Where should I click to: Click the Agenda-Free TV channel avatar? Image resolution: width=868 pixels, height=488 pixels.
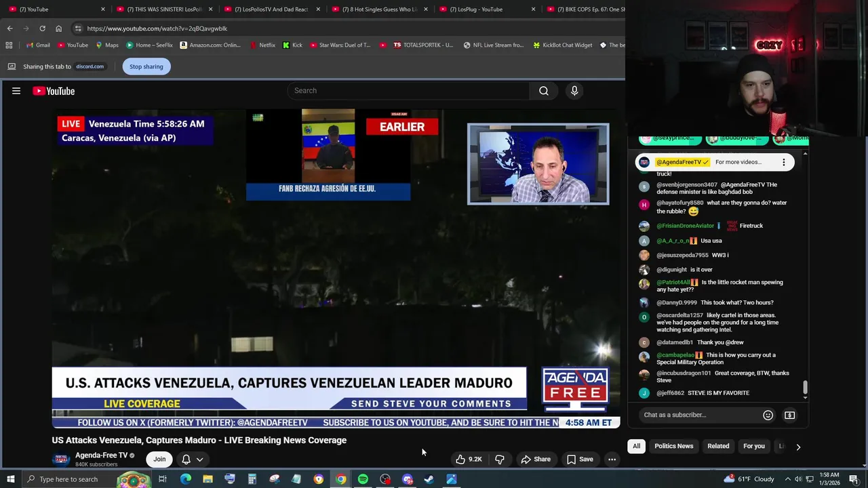coord(61,460)
